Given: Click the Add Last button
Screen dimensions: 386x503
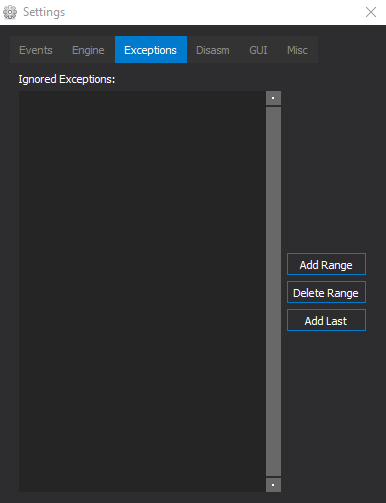Looking at the screenshot, I should (326, 320).
